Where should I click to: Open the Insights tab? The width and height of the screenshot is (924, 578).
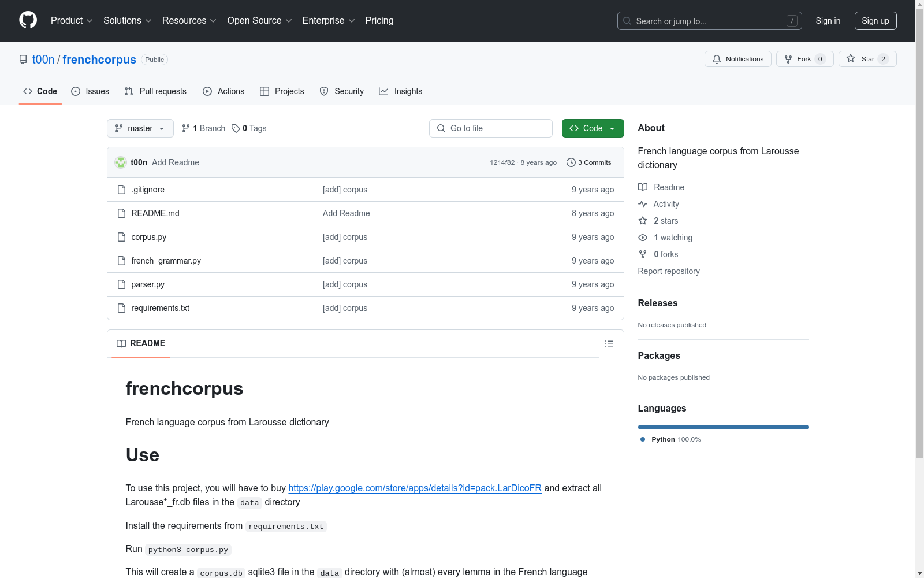(x=400, y=91)
